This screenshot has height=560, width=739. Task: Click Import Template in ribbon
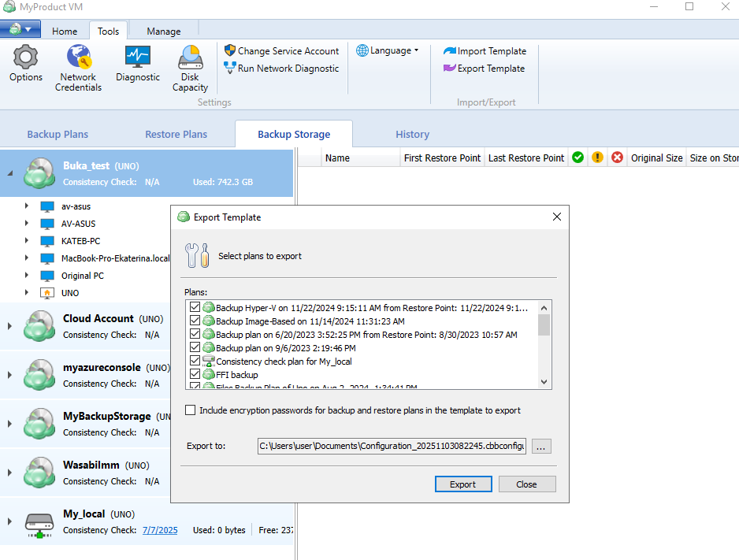coord(485,51)
